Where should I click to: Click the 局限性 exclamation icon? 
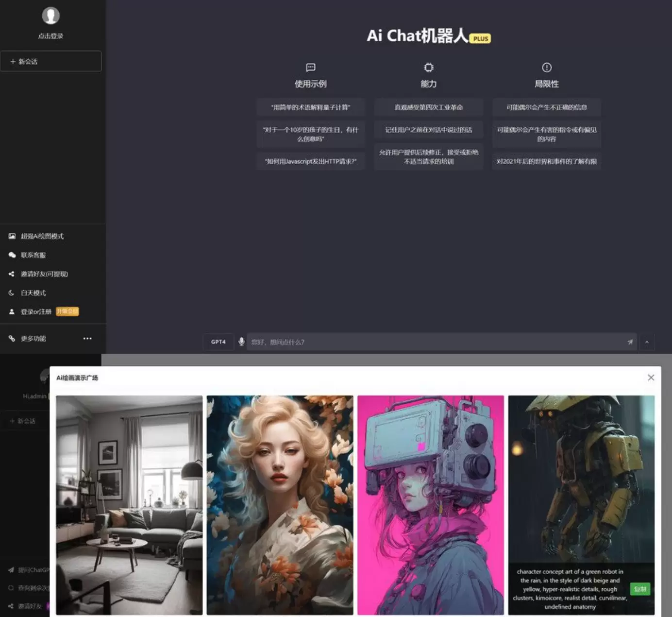coord(547,68)
